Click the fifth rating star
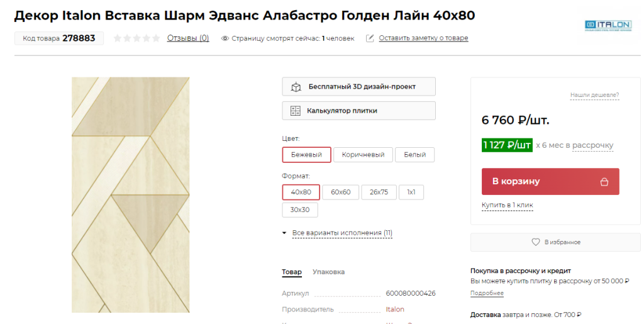 tap(156, 38)
